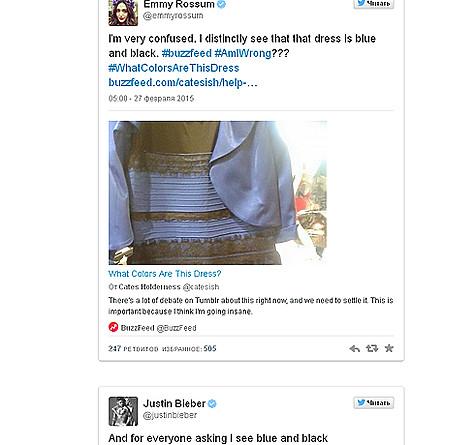Click the reply arrow icon on Emmy Rossum's tweet
This screenshot has height=445, width=475.
(354, 349)
